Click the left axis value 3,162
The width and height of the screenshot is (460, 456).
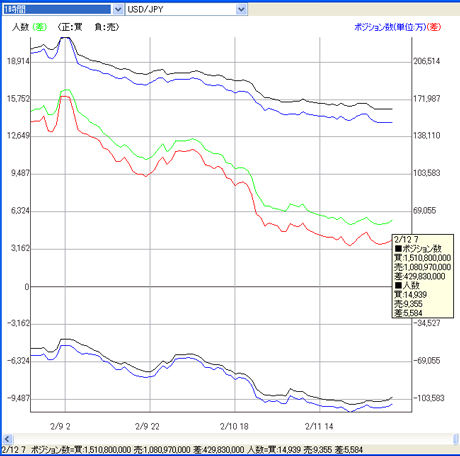[20, 248]
